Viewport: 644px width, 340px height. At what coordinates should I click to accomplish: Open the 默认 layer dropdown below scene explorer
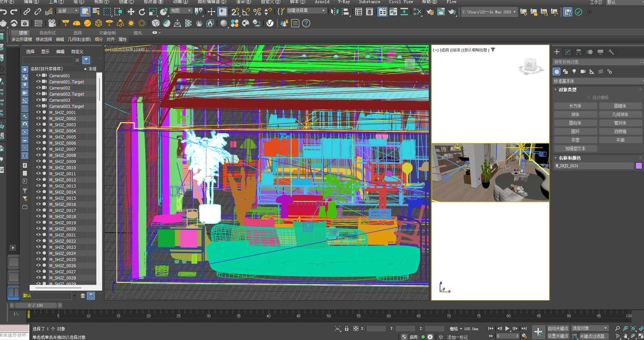pos(49,296)
